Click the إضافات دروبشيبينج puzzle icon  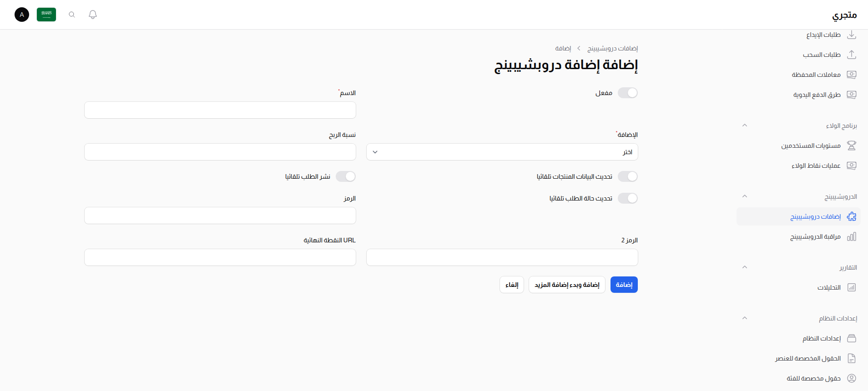(x=852, y=216)
